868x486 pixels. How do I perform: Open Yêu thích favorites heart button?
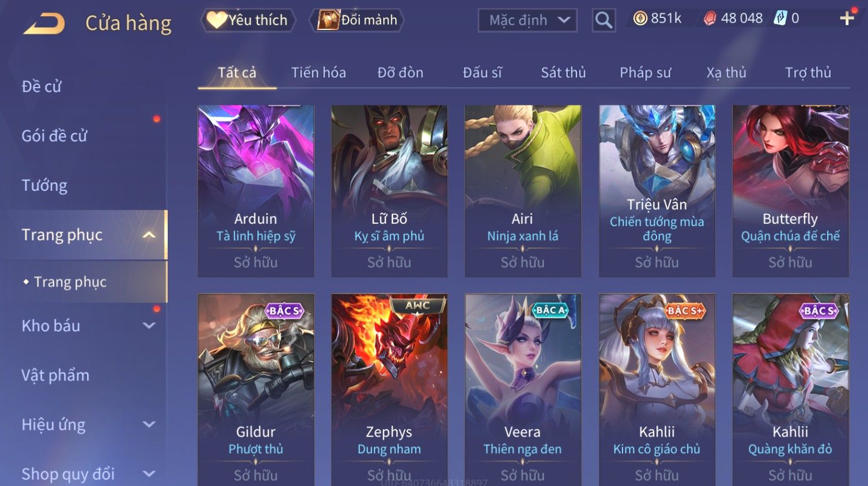[248, 20]
